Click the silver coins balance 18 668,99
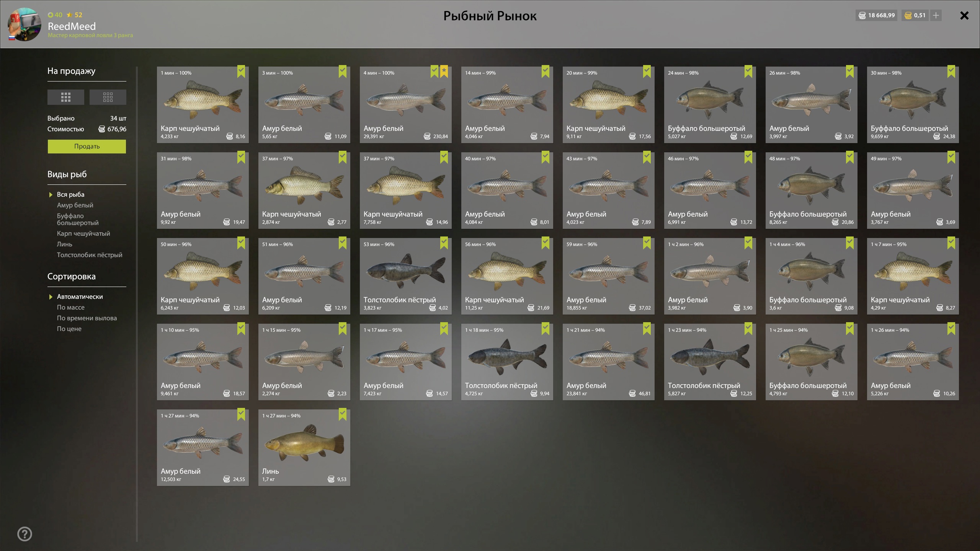The width and height of the screenshot is (980, 551). pos(877,15)
